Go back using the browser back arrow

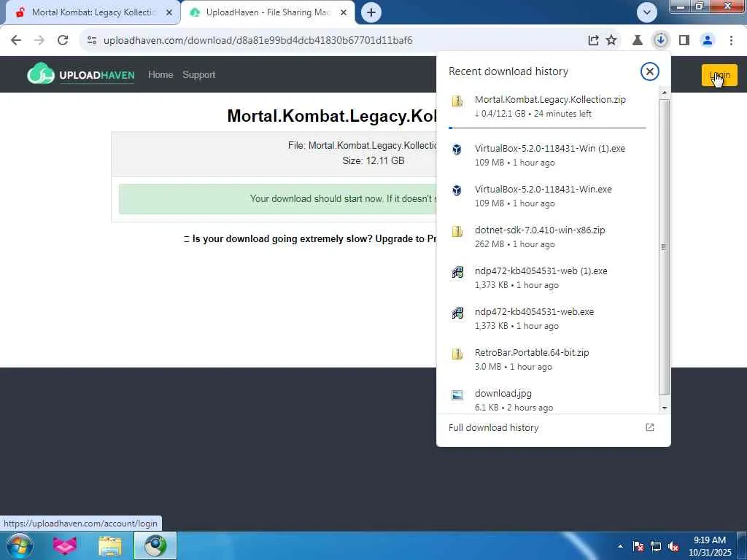tap(16, 40)
